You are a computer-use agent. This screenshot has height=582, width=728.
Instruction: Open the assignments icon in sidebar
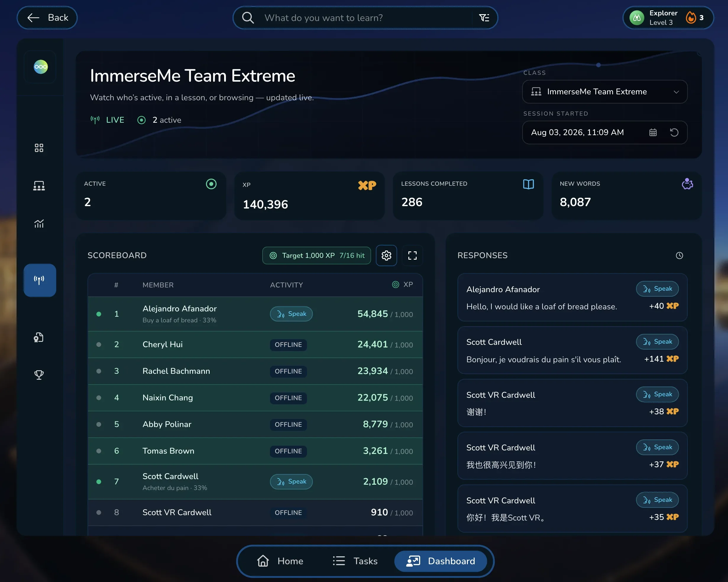point(39,337)
